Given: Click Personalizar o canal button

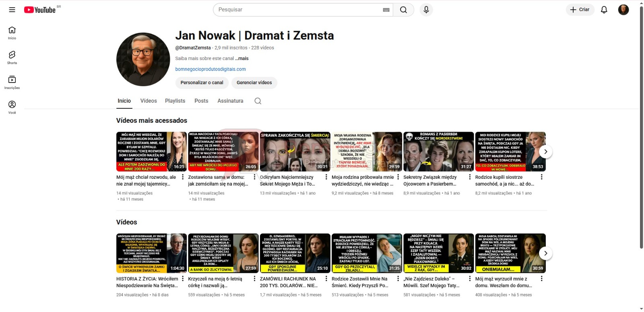Looking at the screenshot, I should tap(202, 83).
